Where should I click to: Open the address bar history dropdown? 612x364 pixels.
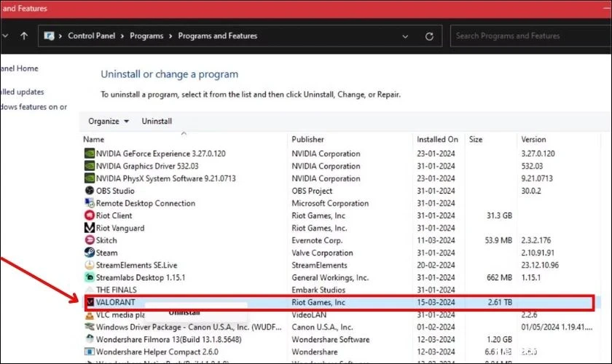tap(405, 36)
